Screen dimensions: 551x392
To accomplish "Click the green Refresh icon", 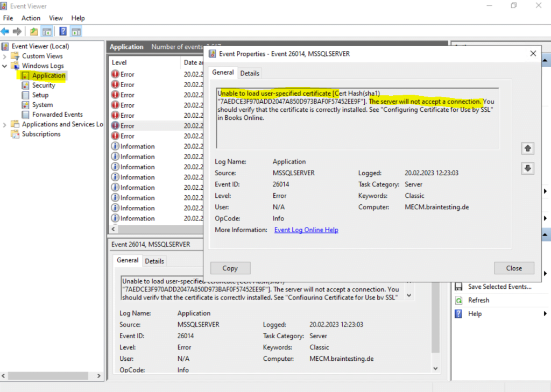I will (458, 301).
